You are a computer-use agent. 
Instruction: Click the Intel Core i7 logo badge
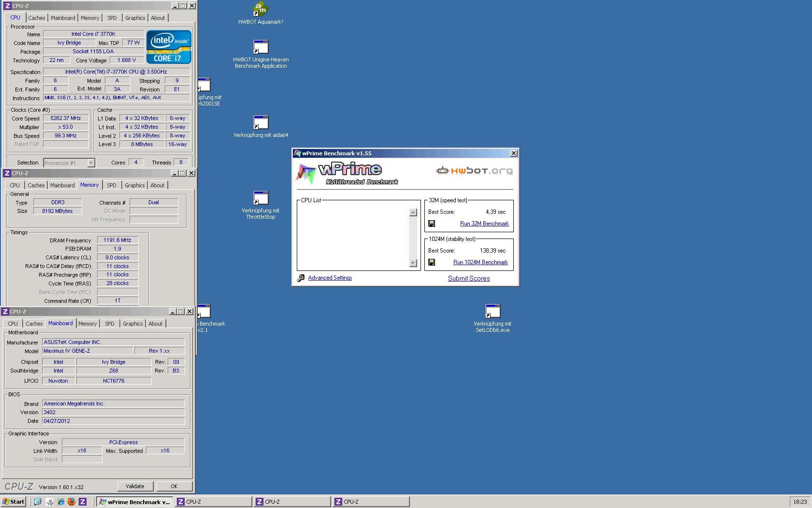tap(169, 47)
